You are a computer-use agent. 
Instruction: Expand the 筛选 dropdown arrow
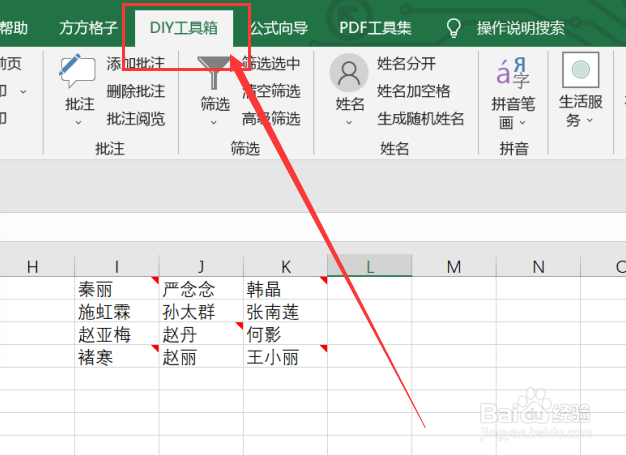tap(214, 123)
